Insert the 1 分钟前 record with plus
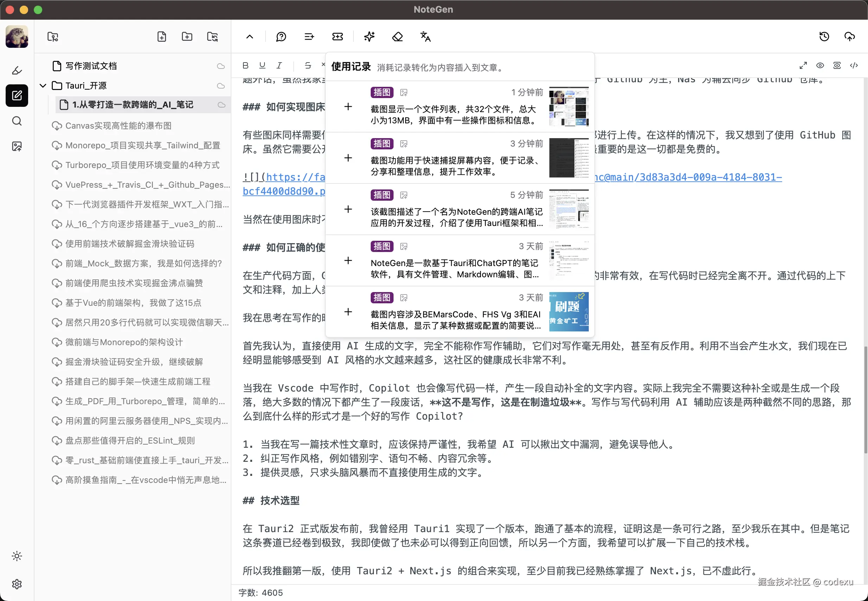Image resolution: width=868 pixels, height=601 pixels. 348,106
